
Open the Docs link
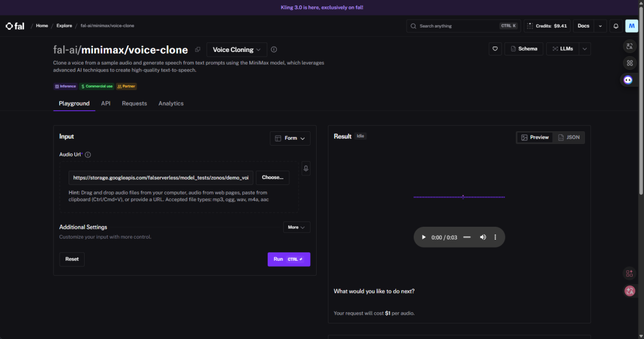tap(583, 26)
